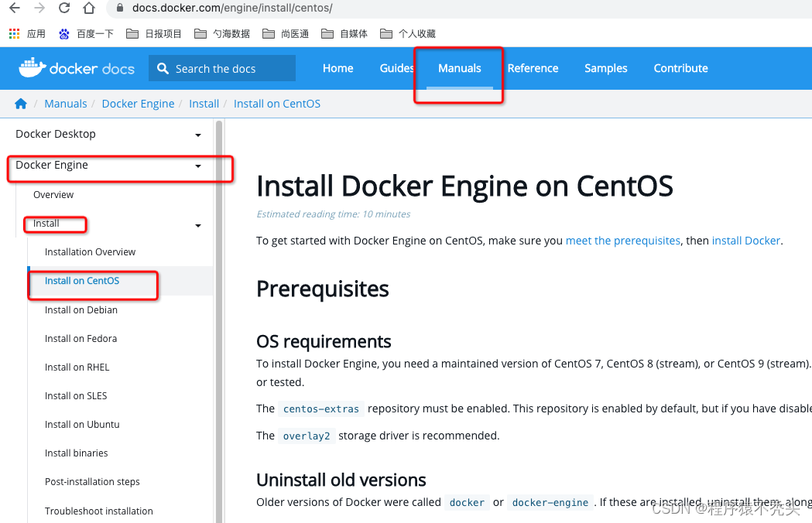The width and height of the screenshot is (812, 523).
Task: Select the Manuals tab
Action: point(460,68)
